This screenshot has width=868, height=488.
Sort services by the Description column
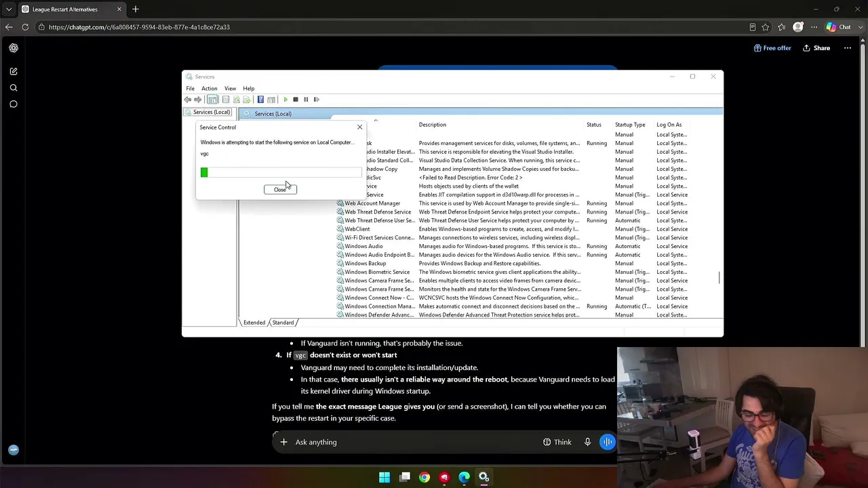(x=433, y=125)
